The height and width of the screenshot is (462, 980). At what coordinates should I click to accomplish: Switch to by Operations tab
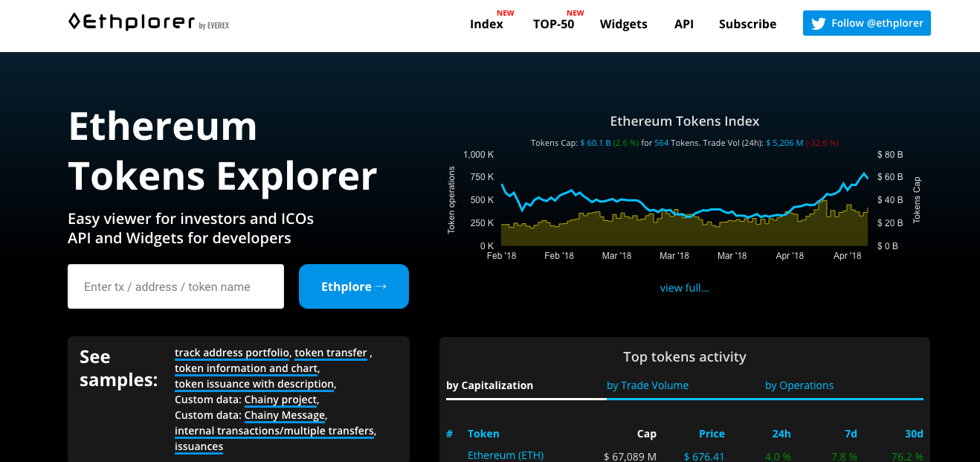[x=799, y=385]
